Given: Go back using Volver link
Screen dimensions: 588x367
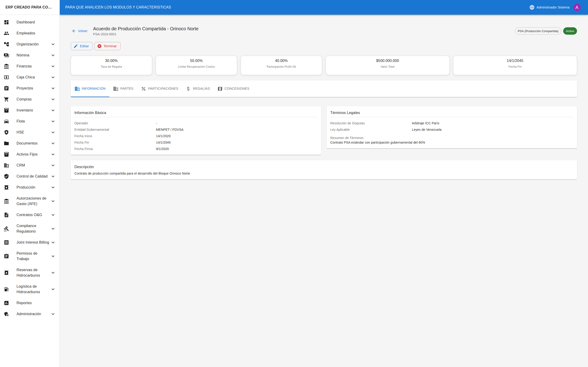Looking at the screenshot, I should [x=80, y=31].
